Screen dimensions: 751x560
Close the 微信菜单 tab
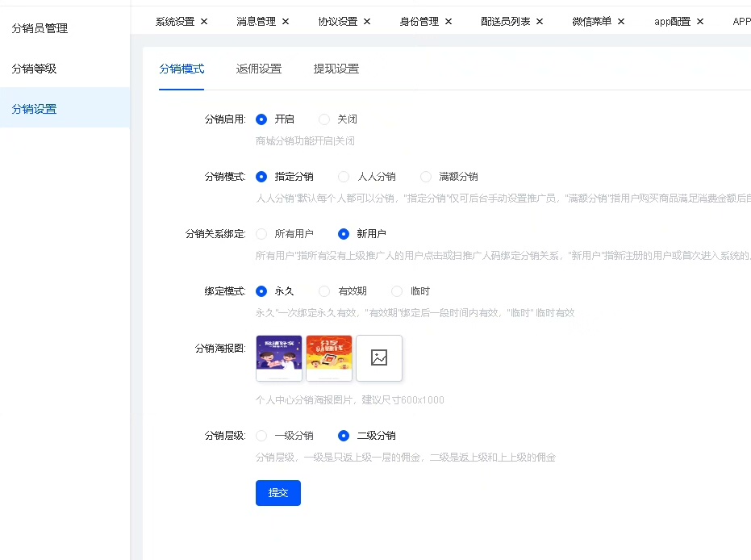pyautogui.click(x=621, y=22)
